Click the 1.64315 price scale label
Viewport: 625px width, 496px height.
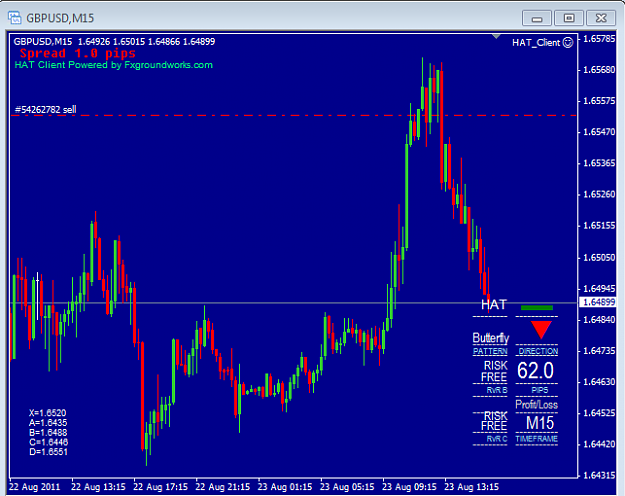click(x=599, y=475)
